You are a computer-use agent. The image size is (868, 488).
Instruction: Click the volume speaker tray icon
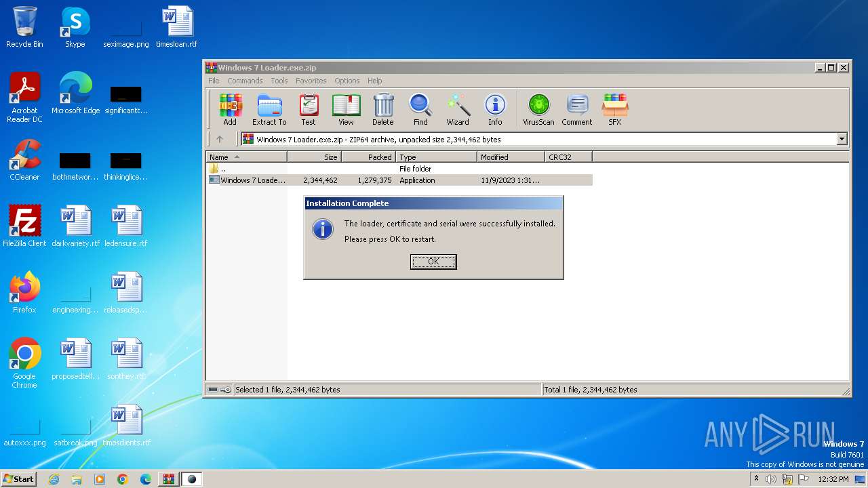(x=771, y=479)
